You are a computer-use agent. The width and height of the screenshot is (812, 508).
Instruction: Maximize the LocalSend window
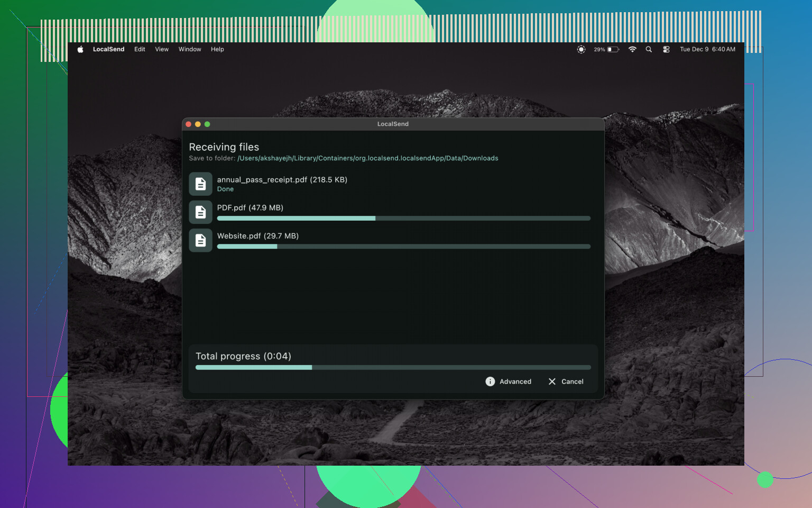[x=207, y=124]
